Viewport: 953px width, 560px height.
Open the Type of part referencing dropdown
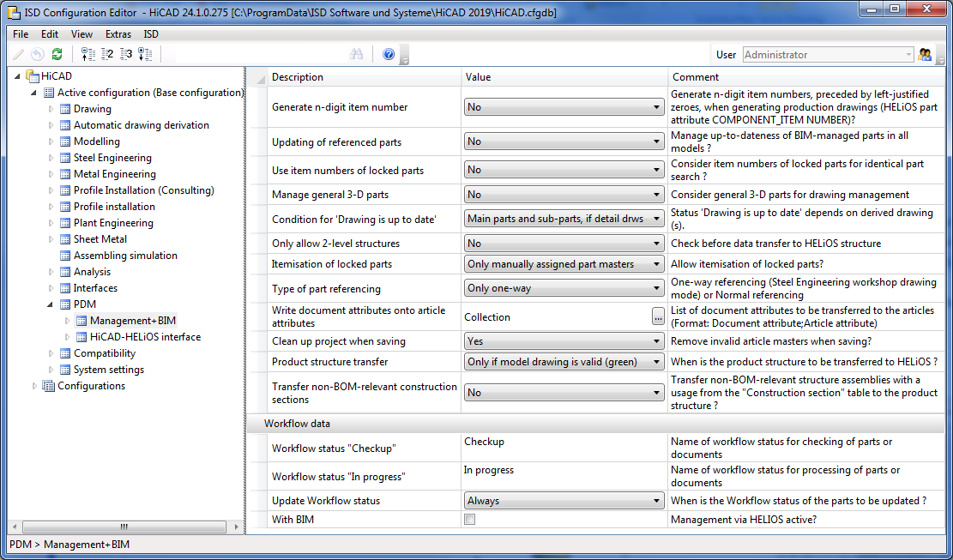[564, 288]
